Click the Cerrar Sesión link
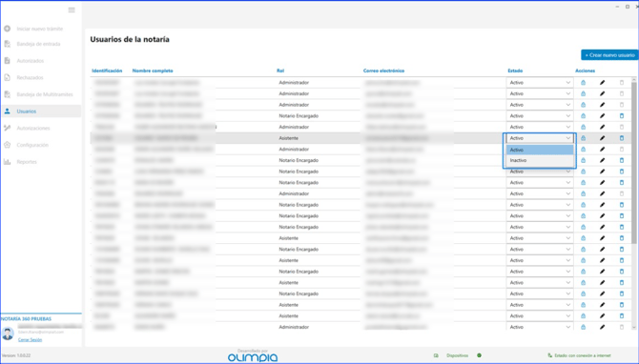 pyautogui.click(x=30, y=339)
